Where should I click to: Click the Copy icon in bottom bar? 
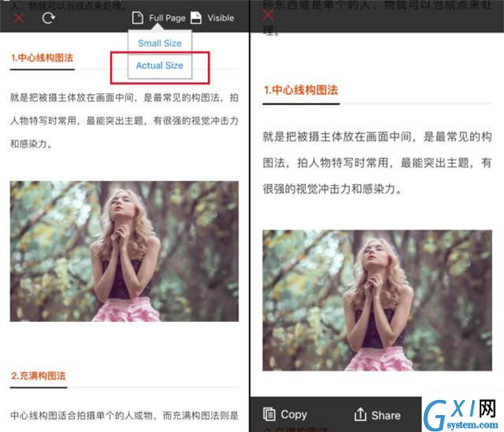(x=269, y=414)
